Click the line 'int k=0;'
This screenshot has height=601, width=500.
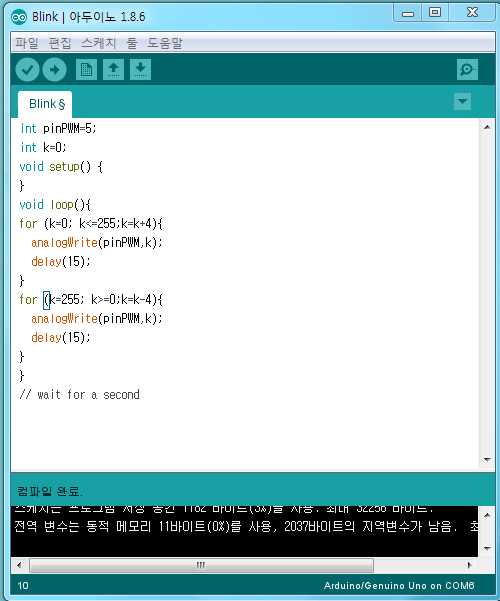[43, 147]
